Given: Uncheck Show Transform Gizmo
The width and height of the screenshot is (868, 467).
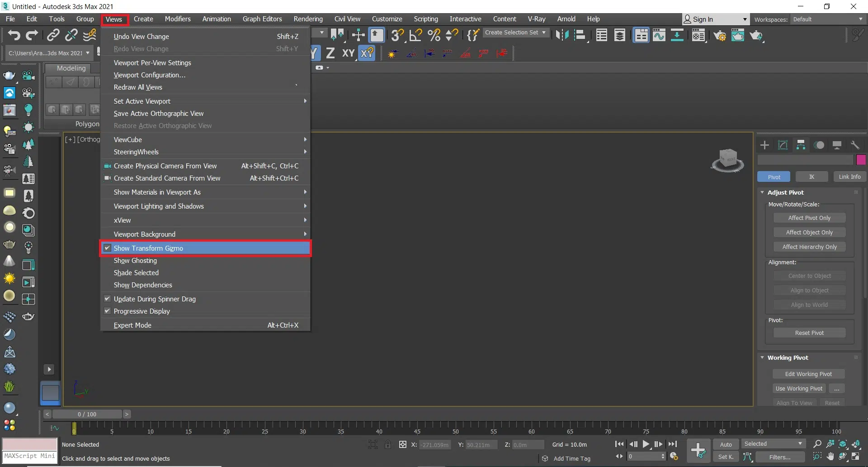Looking at the screenshot, I should tap(148, 248).
